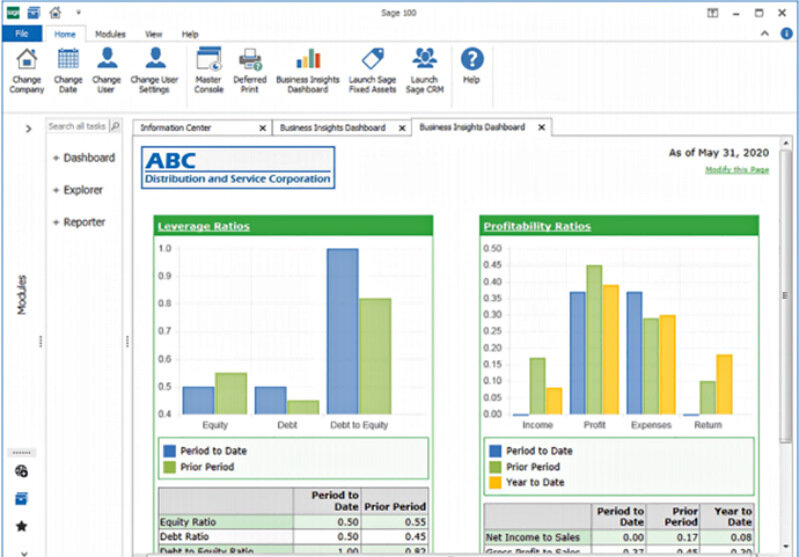Viewport: 799px width, 557px height.
Task: Click the Modify this Page link
Action: click(x=736, y=170)
